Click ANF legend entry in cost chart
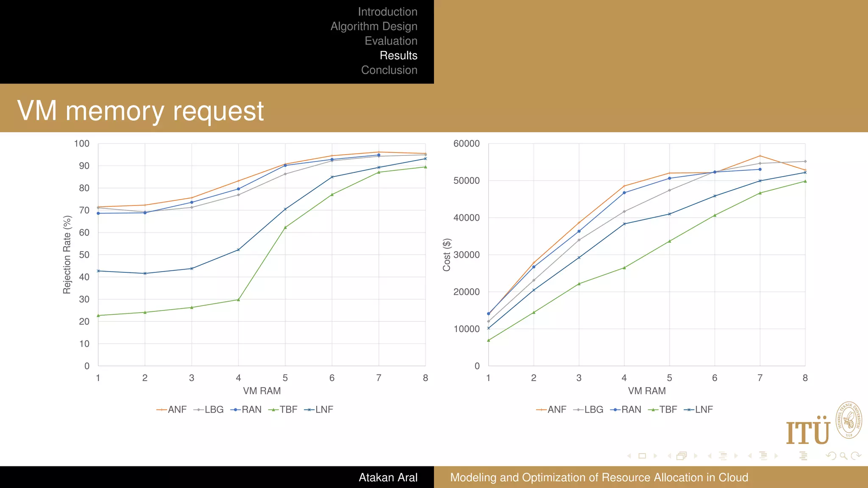Screen dimensions: 868x488 point(551,410)
